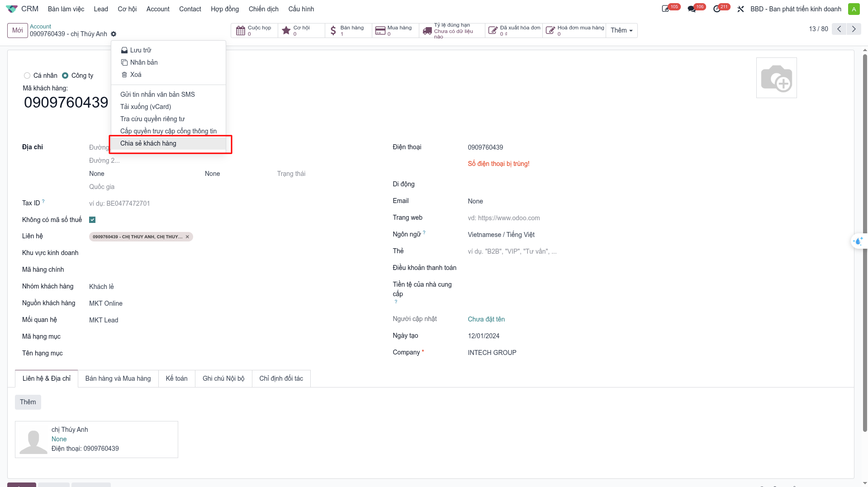Open chị Thúy Anh contact card
The height and width of the screenshot is (487, 868).
click(96, 440)
